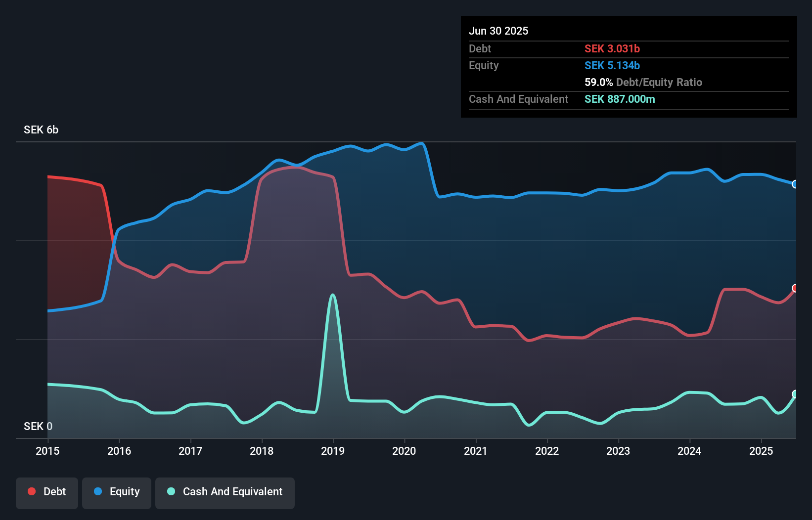Click the teal Cash endpoint marker
The image size is (812, 520).
coord(795,394)
